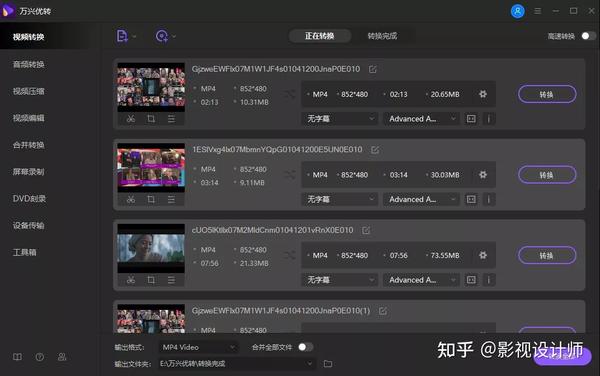Select 视频转换 in the sidebar

tap(29, 37)
